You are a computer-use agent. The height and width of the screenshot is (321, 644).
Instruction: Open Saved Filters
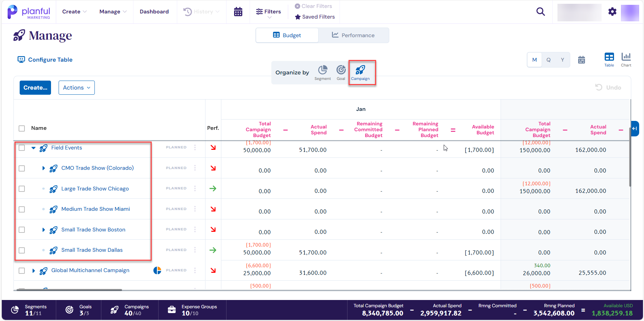click(x=315, y=17)
